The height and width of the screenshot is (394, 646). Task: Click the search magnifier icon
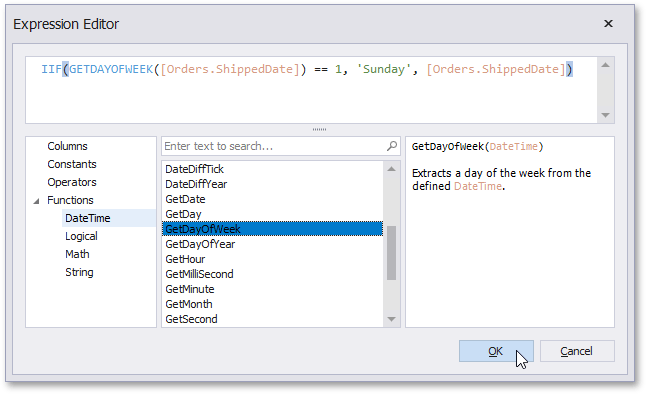(x=392, y=146)
